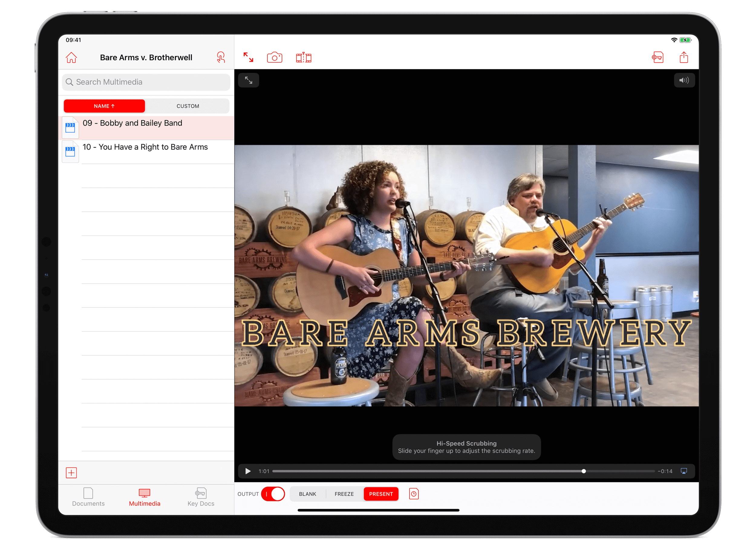Take a snapshot with the camera icon

click(275, 57)
